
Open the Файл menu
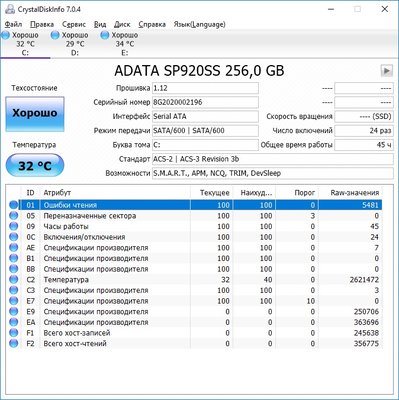pos(14,24)
